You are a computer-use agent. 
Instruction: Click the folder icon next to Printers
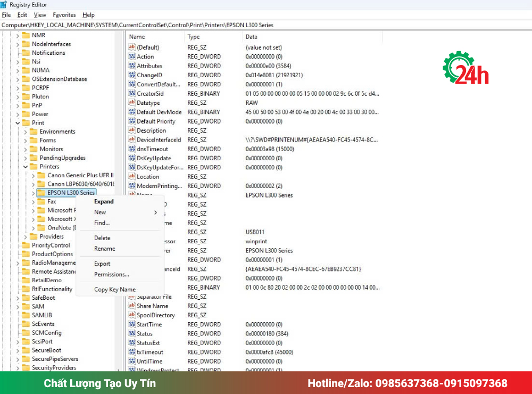[x=34, y=167]
